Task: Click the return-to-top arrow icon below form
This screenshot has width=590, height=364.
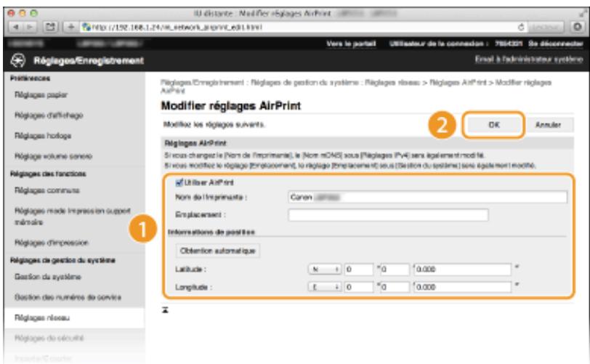Action: [x=165, y=310]
